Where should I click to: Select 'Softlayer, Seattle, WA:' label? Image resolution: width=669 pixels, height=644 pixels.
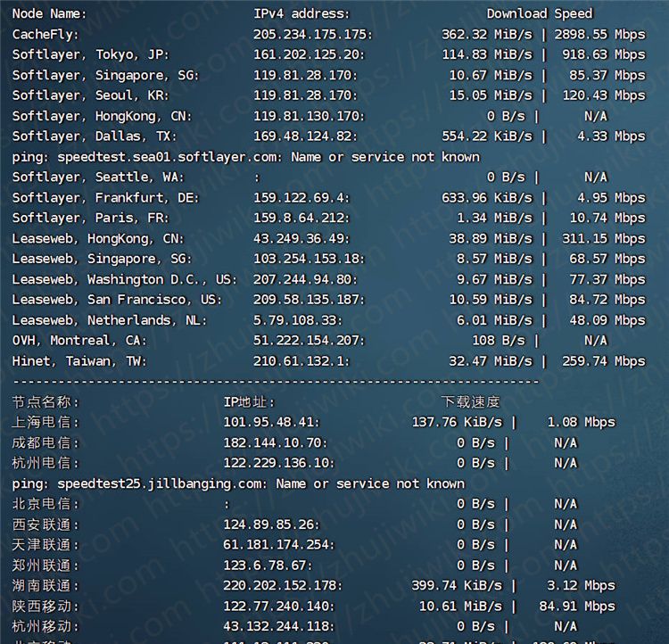[x=98, y=178]
